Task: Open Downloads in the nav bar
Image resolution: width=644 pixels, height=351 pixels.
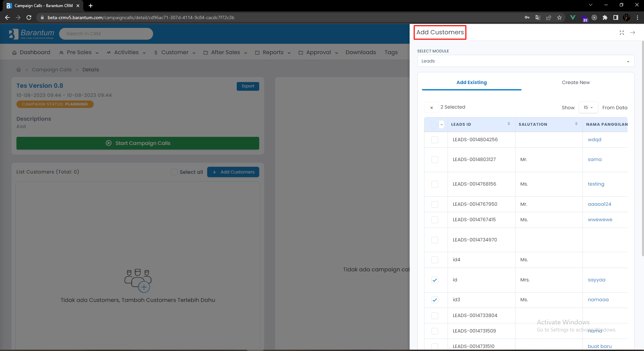Action: pyautogui.click(x=361, y=52)
